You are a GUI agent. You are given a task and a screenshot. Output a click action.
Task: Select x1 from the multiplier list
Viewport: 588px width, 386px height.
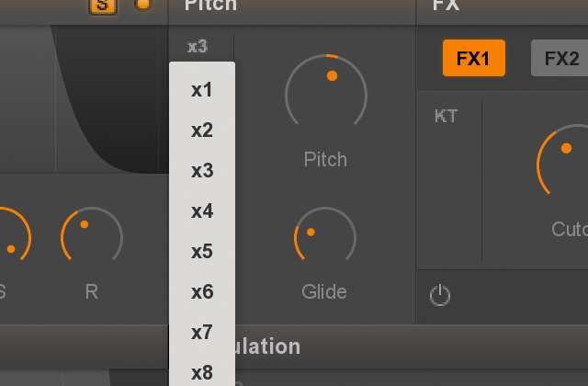tap(202, 90)
